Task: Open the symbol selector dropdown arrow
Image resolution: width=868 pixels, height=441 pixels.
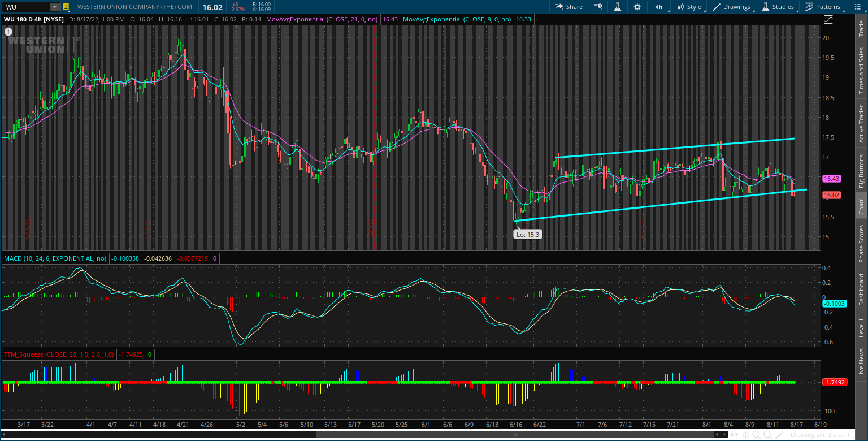Action: point(55,7)
